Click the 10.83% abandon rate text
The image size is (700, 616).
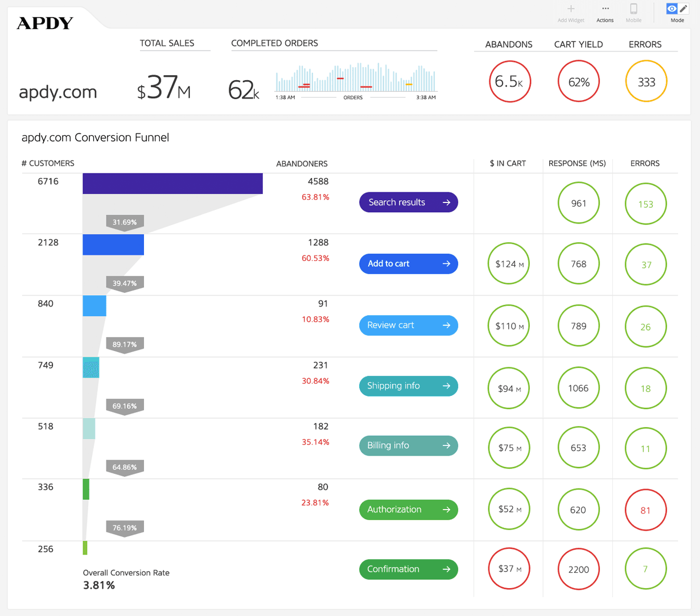[315, 319]
